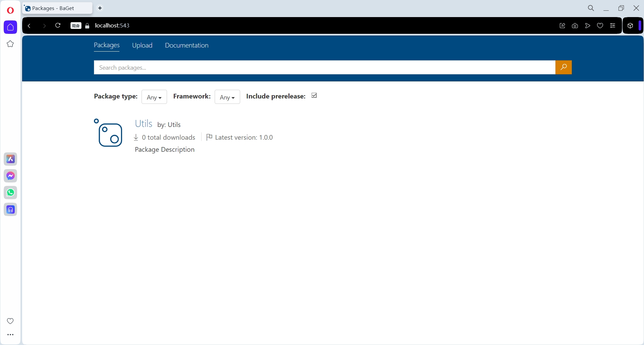Viewport: 644px width, 345px height.
Task: Click the purple sidebar panel toggle
Action: pos(640,25)
